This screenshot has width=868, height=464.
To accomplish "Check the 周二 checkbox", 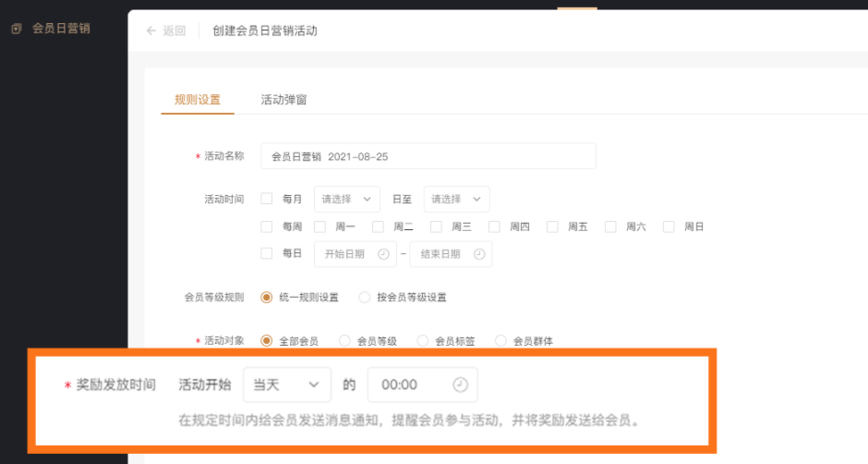I will pos(378,226).
